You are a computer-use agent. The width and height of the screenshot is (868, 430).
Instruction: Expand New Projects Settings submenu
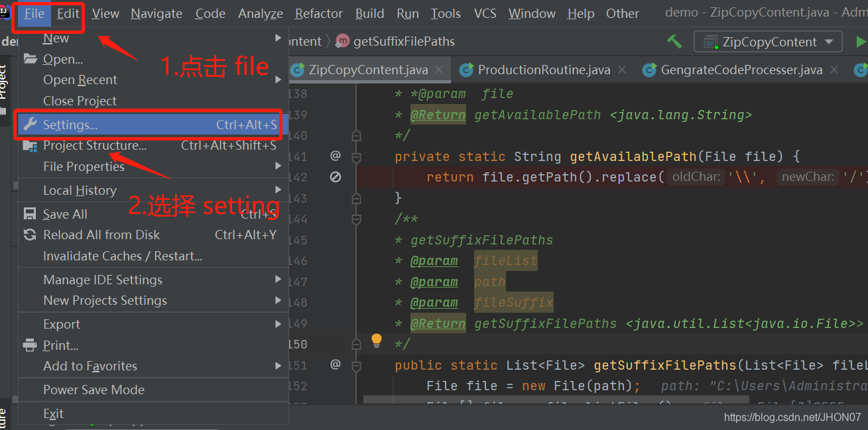coord(153,300)
